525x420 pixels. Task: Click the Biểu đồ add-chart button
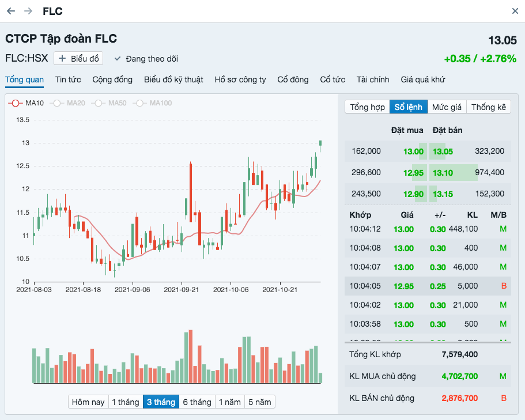point(78,59)
